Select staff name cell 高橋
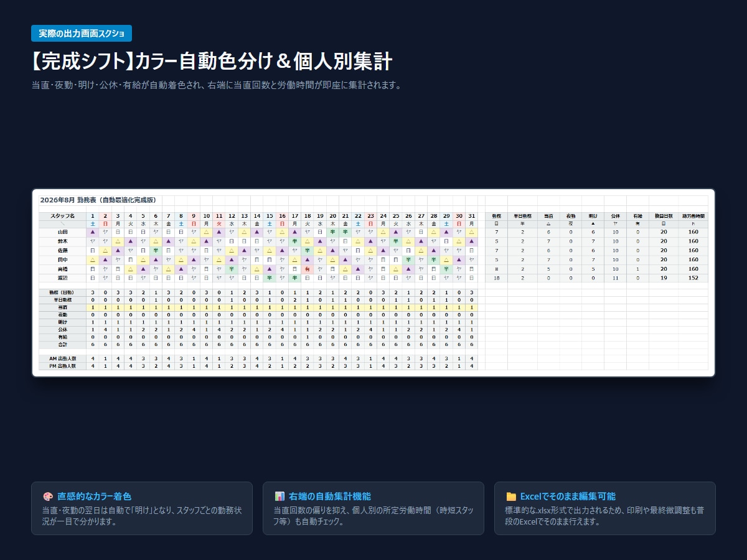Viewport: 747px width, 560px height. 62,269
